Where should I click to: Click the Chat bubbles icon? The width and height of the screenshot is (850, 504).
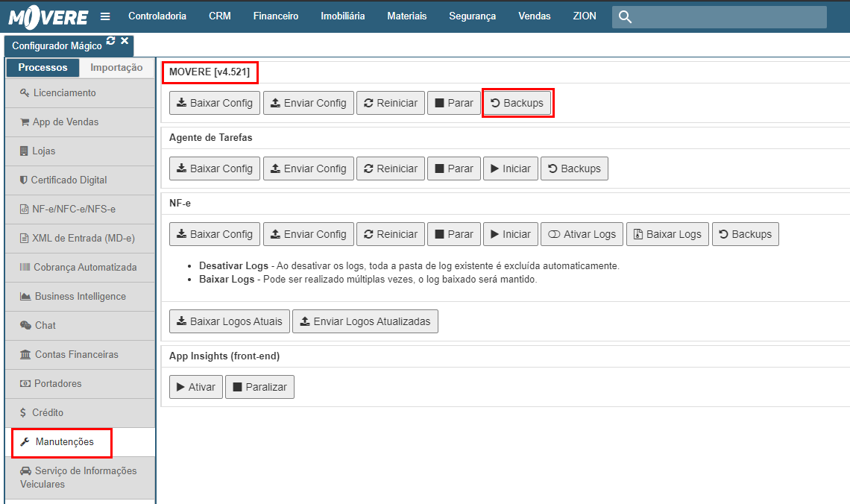[25, 325]
